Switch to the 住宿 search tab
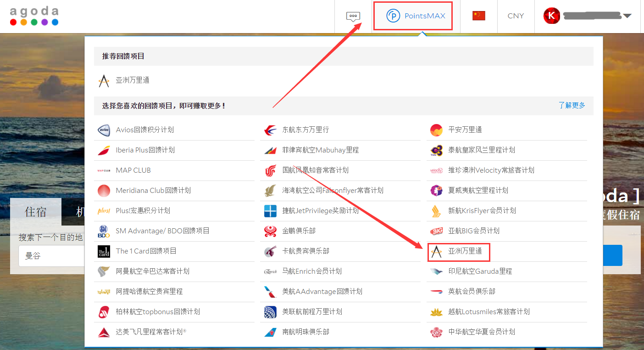Image resolution: width=644 pixels, height=350 pixels. click(36, 212)
